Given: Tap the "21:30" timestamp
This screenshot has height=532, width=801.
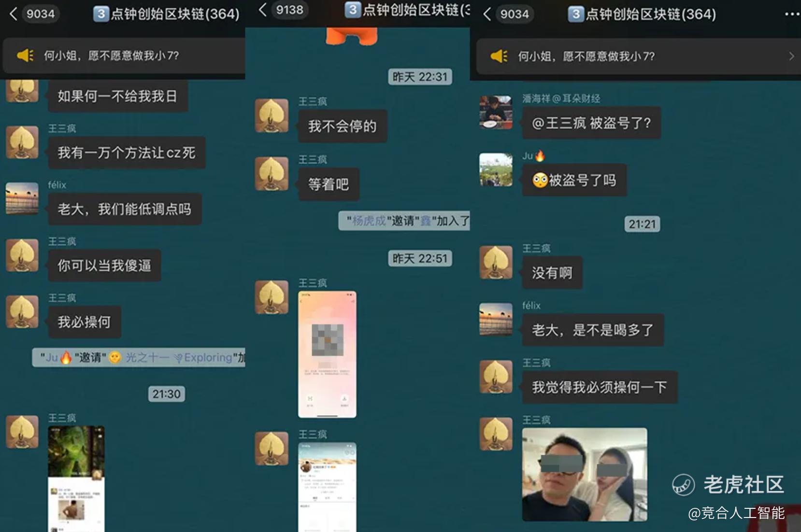Looking at the screenshot, I should pos(166,394).
